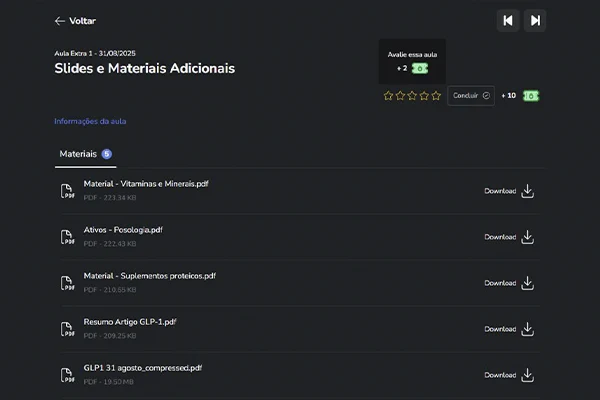This screenshot has width=600, height=400.
Task: Open Material - Suplementos proteicos.pdf name
Action: [150, 276]
